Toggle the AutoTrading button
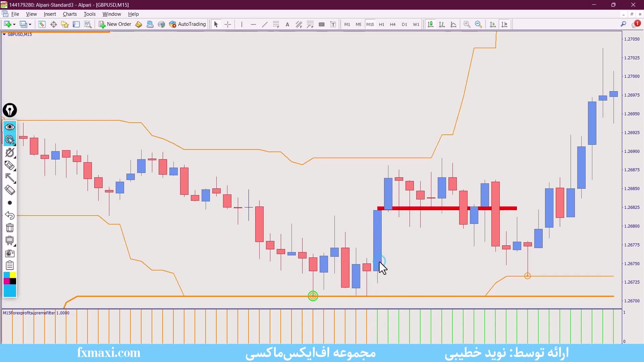 click(x=187, y=24)
